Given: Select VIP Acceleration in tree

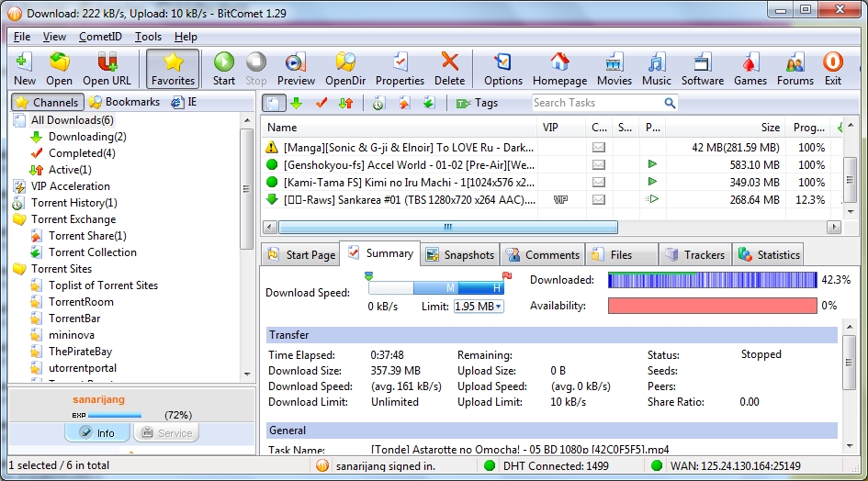Looking at the screenshot, I should 71,186.
